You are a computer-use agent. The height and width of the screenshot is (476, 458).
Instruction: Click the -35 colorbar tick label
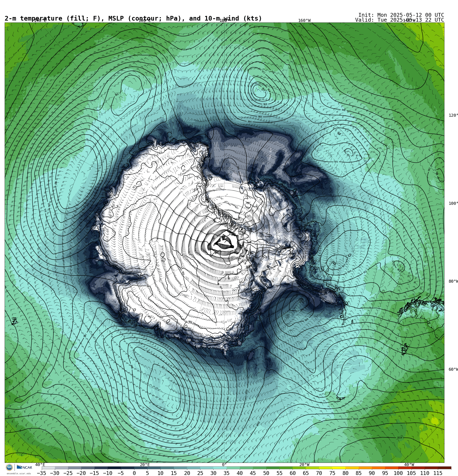pos(42,473)
